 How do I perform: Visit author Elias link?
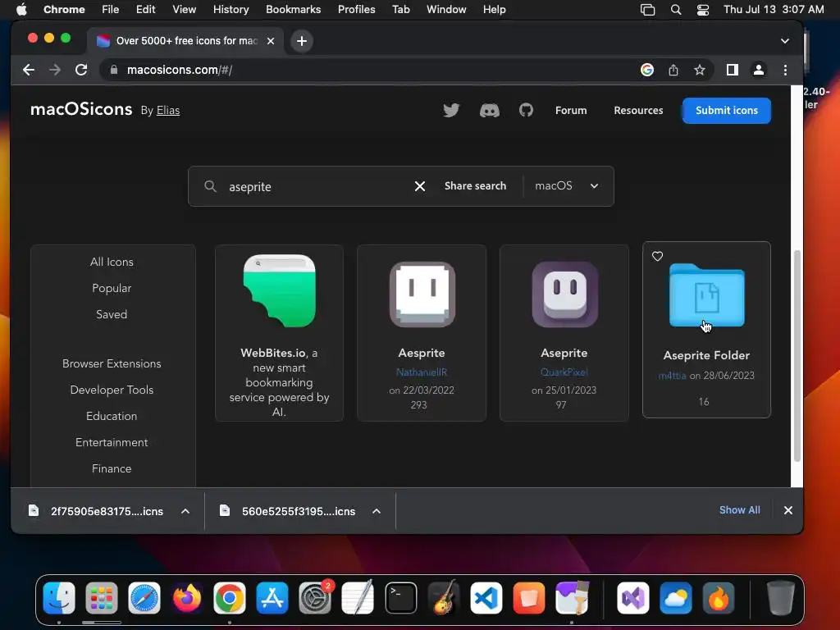coord(168,111)
